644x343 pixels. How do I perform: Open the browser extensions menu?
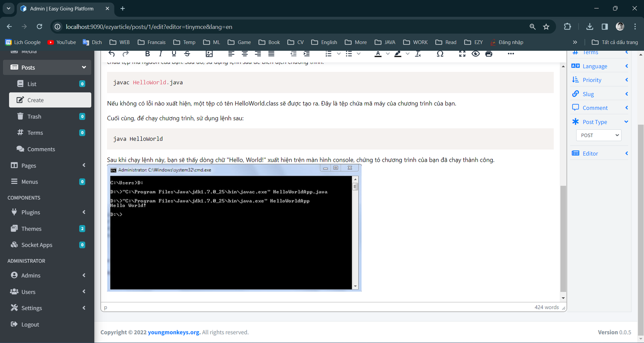(x=568, y=27)
